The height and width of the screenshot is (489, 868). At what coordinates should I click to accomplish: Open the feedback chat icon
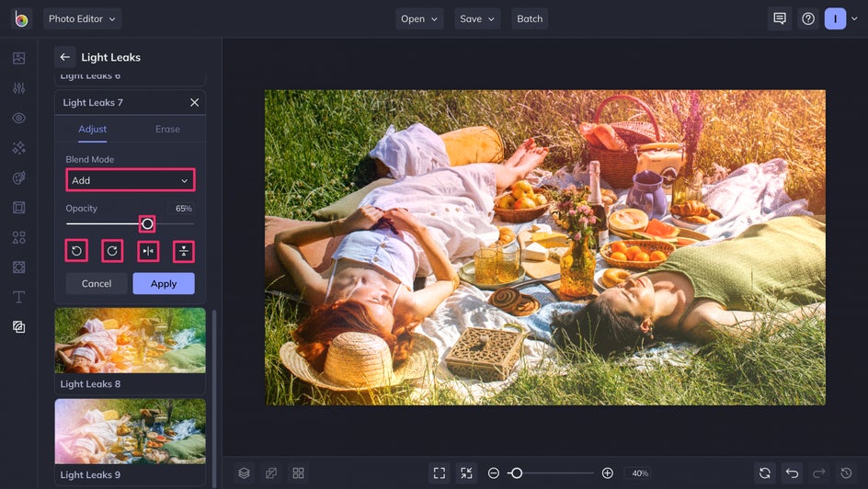click(780, 18)
